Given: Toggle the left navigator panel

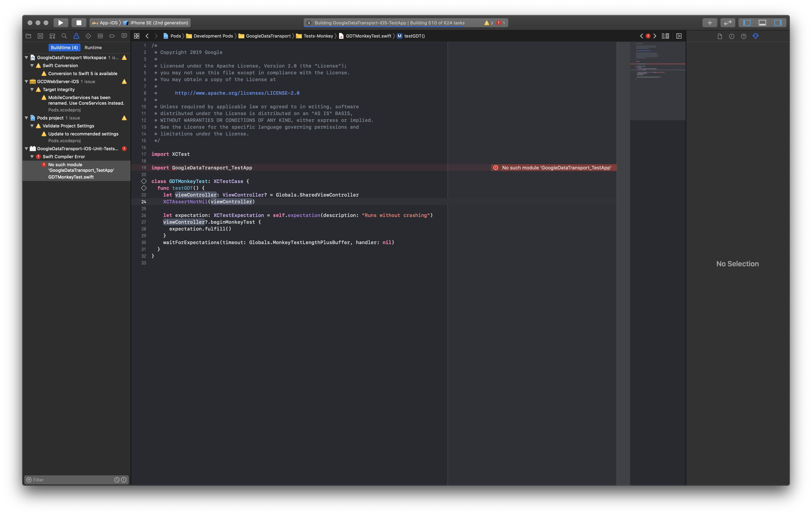Looking at the screenshot, I should click(747, 23).
